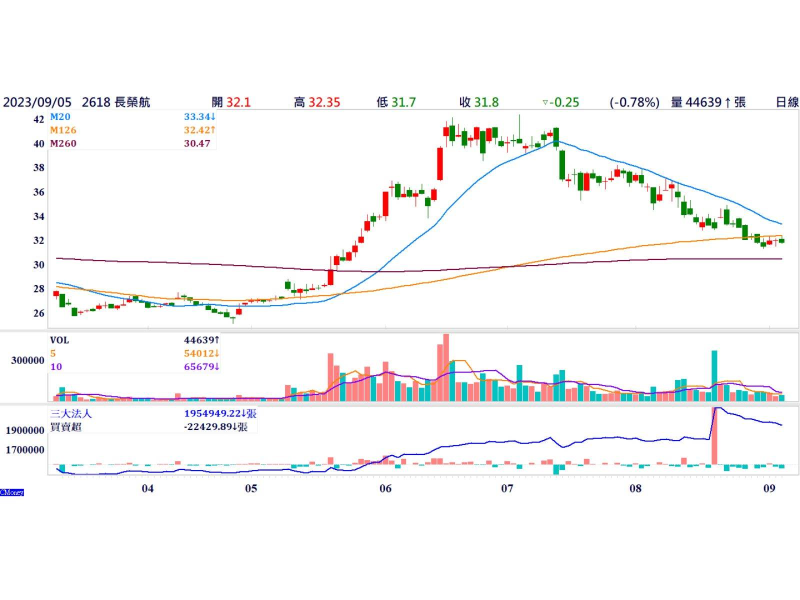Click the 08 month marker on time axis
This screenshot has height=600, width=800.
[x=635, y=488]
